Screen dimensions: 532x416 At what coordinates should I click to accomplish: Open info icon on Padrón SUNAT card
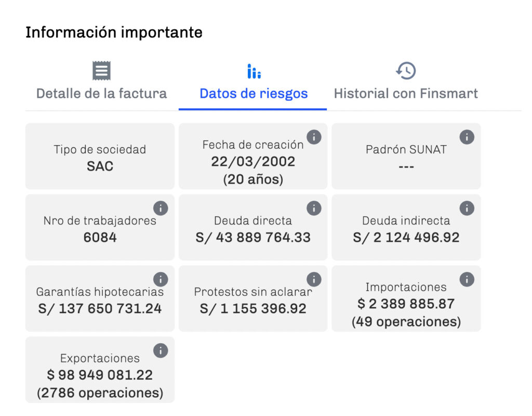(467, 137)
